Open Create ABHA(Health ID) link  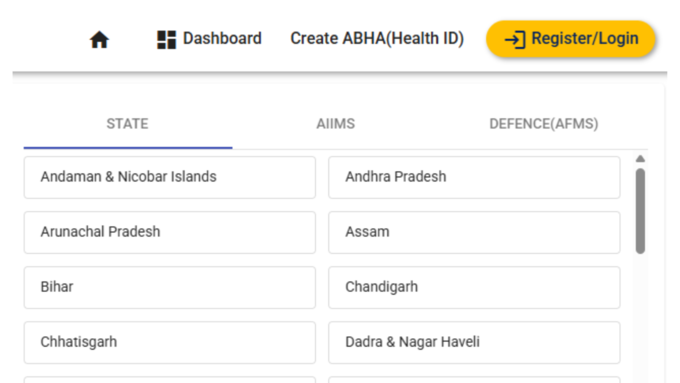(377, 39)
